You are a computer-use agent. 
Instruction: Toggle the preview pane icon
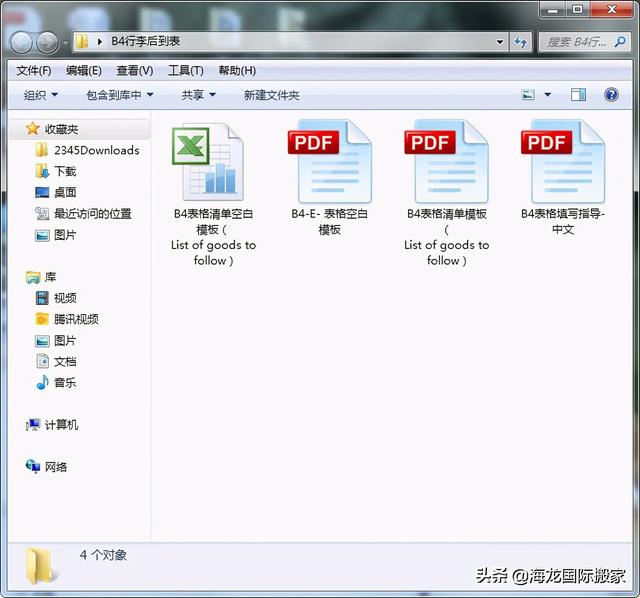(x=578, y=95)
